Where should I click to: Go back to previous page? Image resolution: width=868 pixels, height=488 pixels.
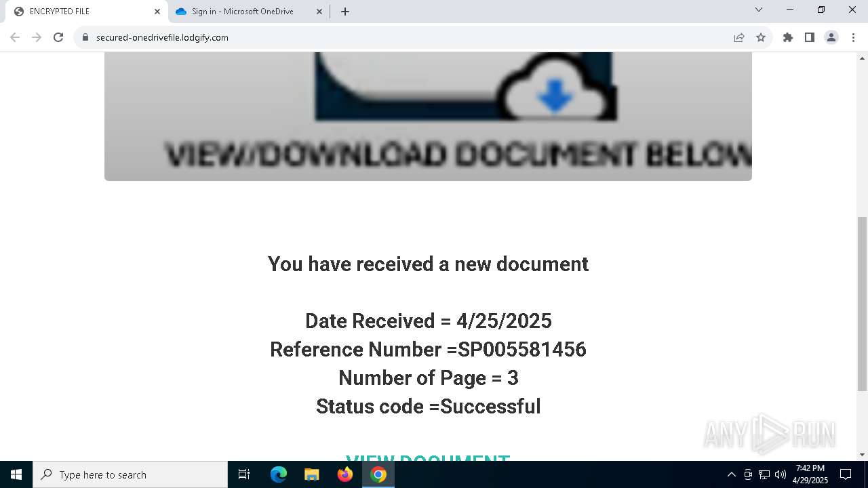tap(15, 37)
